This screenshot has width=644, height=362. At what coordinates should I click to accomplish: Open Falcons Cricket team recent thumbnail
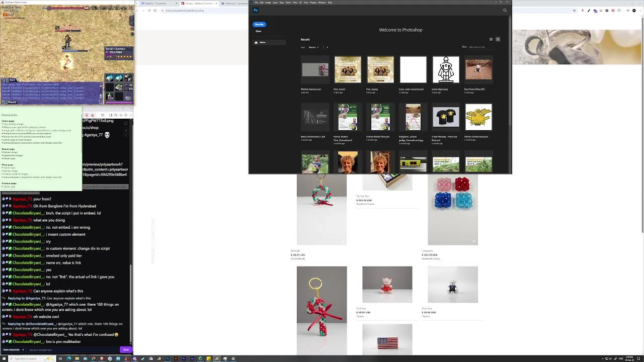478,117
